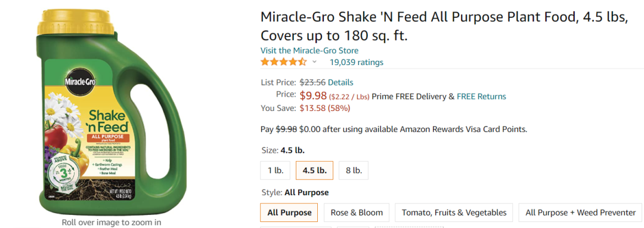Select the 8 lb. size option
The width and height of the screenshot is (644, 228).
[x=354, y=171]
